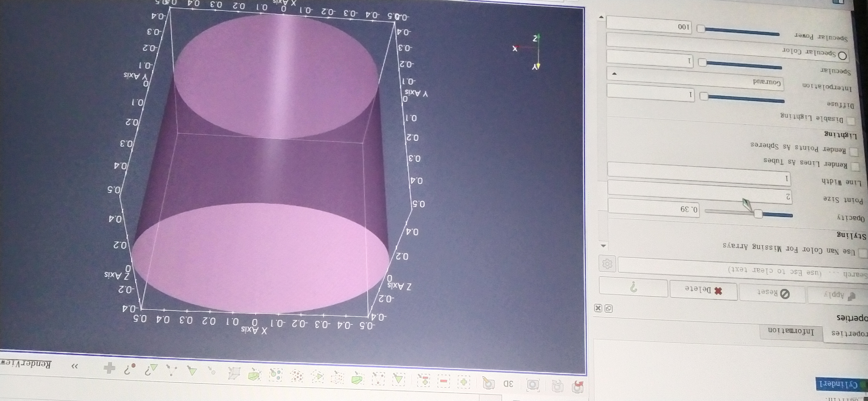Activate Select Points With Polygon red dots icon
Screen dimensions: 868x401
297,376
